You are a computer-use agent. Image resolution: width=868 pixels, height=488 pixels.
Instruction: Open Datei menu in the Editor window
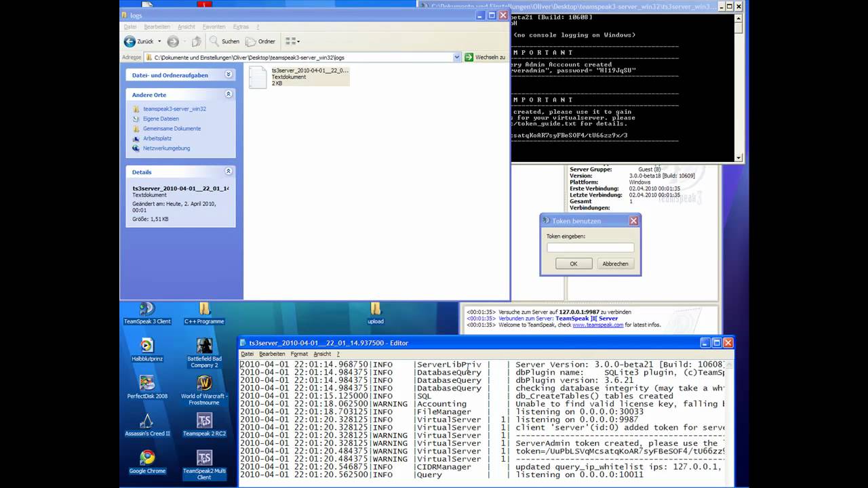tap(248, 354)
